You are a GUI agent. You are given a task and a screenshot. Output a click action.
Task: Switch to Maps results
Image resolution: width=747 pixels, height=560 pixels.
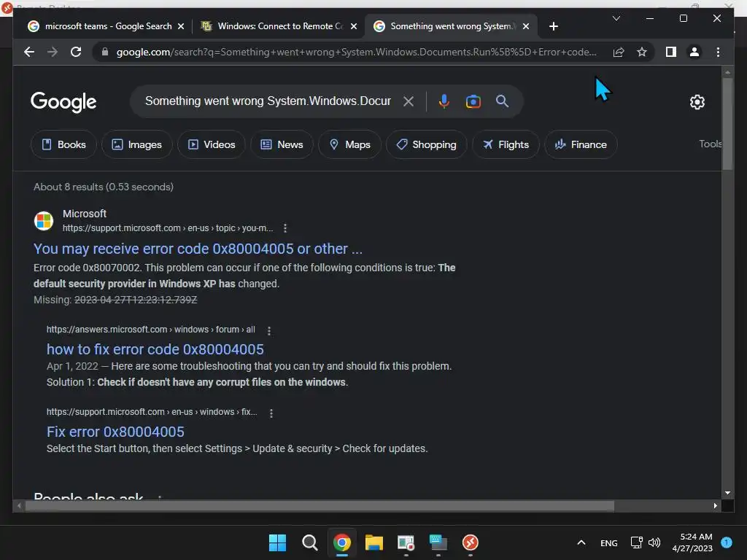(x=349, y=144)
